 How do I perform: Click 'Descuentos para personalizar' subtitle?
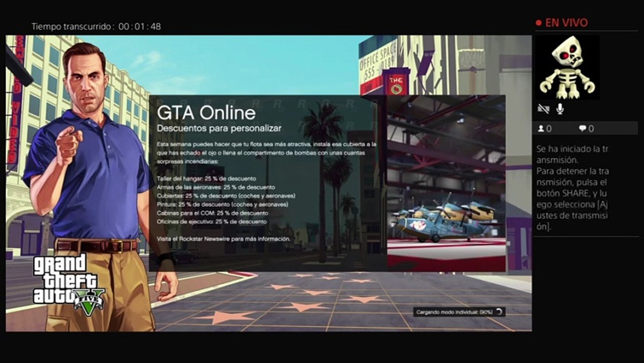click(219, 128)
